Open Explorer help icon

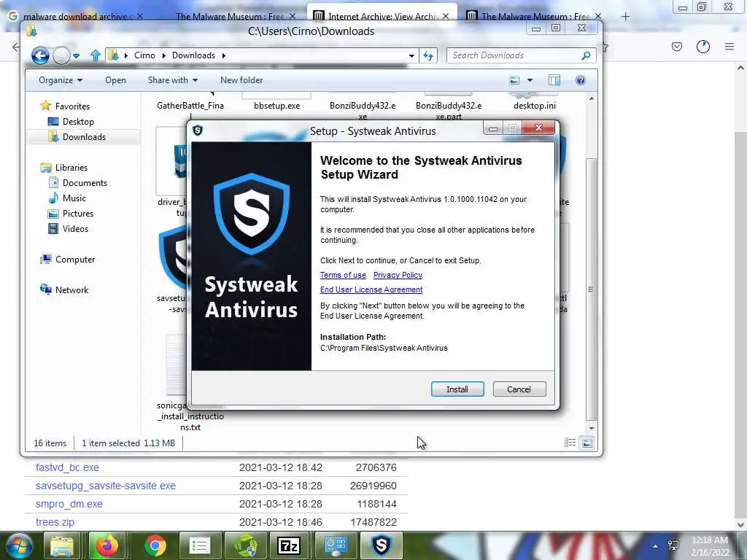[580, 80]
